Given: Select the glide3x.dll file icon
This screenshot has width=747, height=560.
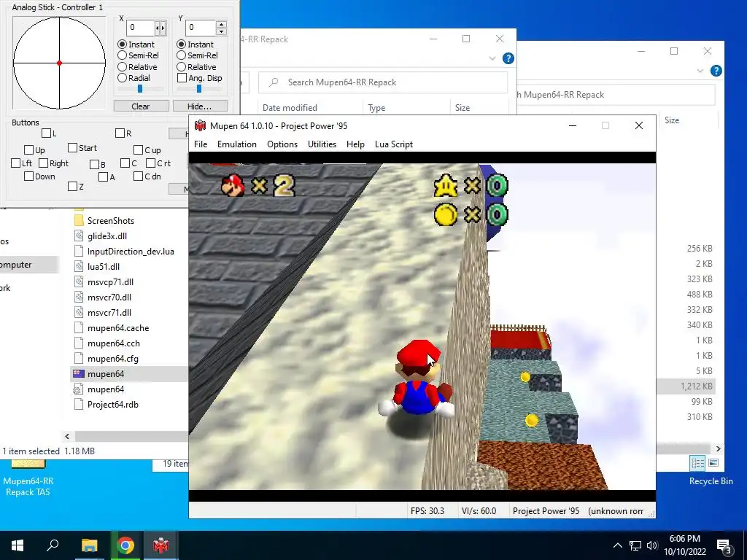Looking at the screenshot, I should pos(79,236).
